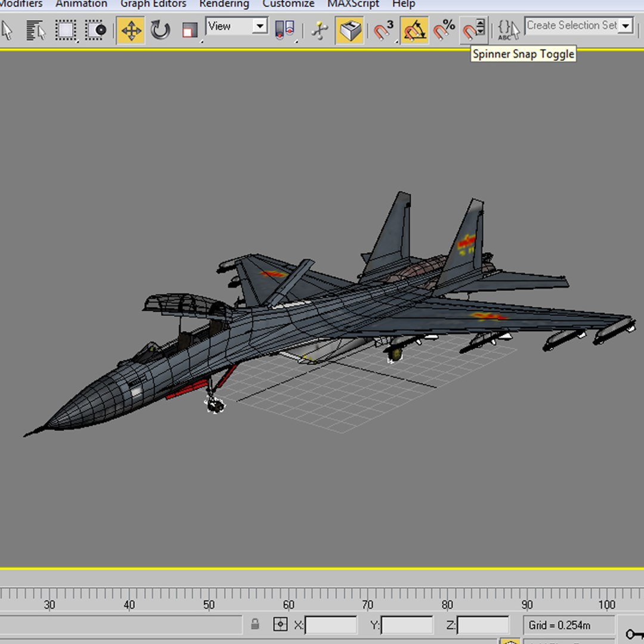The height and width of the screenshot is (644, 644).
Task: Toggle Absolute/Offset transform type-in mode
Action: 280,625
